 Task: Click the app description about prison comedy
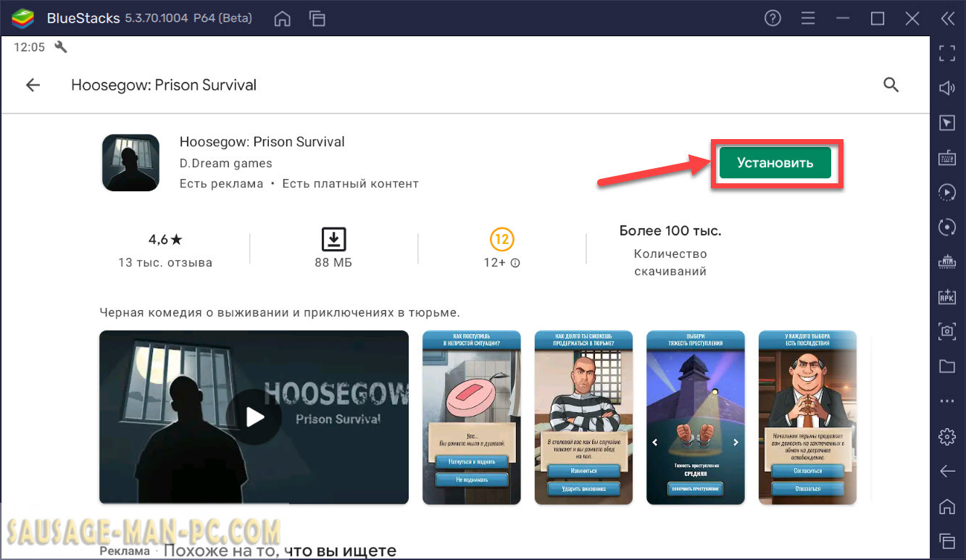pyautogui.click(x=280, y=313)
